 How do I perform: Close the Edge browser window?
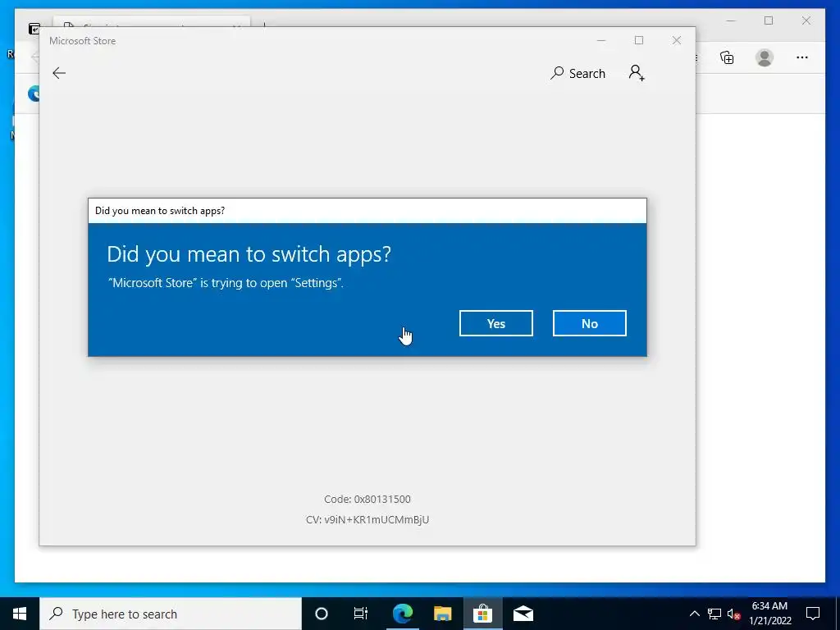pos(806,21)
